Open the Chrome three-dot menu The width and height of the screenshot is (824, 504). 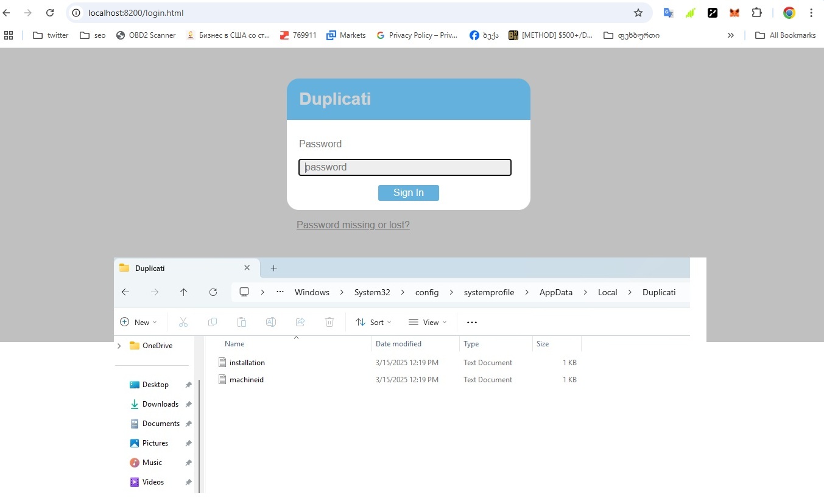(812, 12)
